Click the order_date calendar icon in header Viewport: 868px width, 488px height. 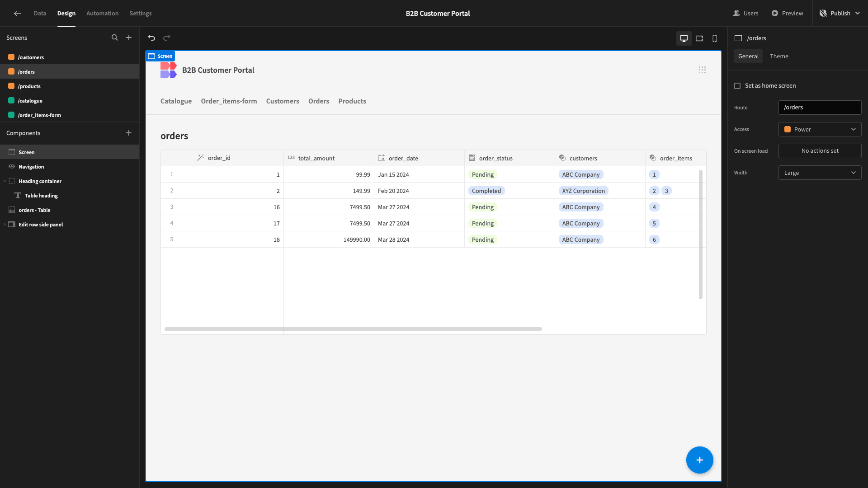(x=382, y=158)
